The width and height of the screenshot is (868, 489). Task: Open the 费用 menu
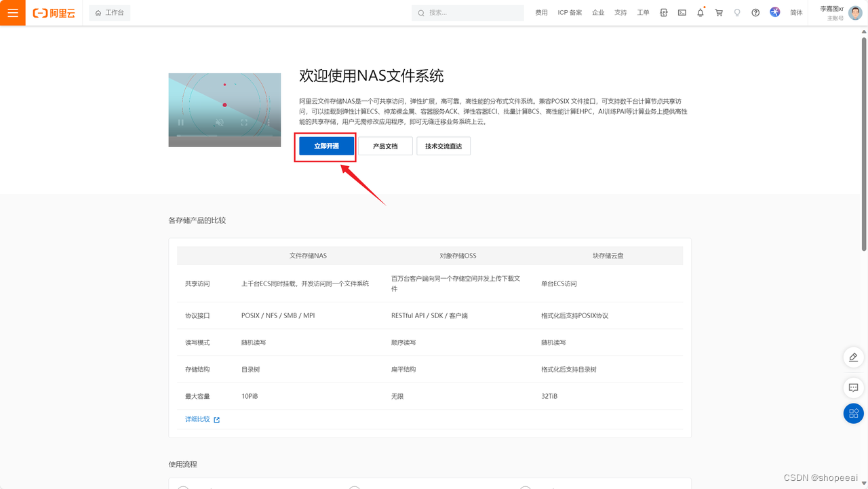pos(541,13)
